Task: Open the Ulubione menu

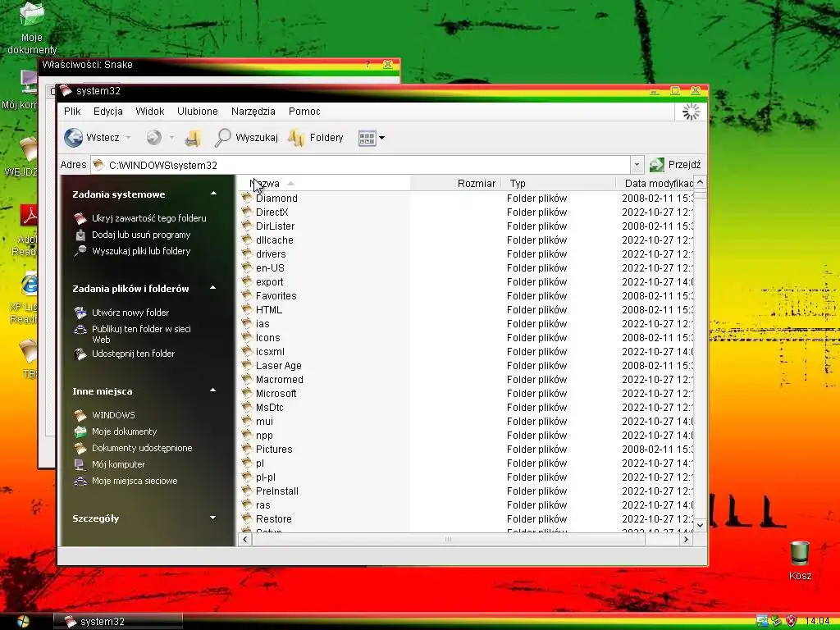Action: [197, 112]
